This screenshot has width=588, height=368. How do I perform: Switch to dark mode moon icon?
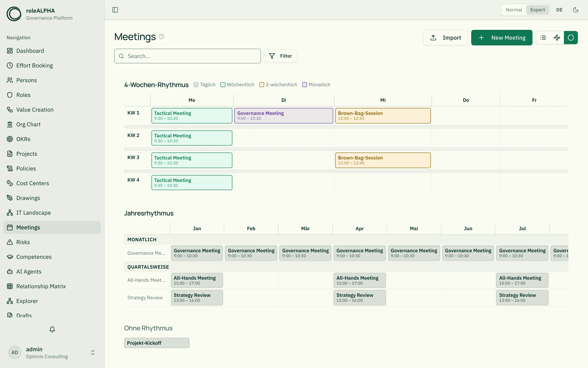(x=576, y=10)
